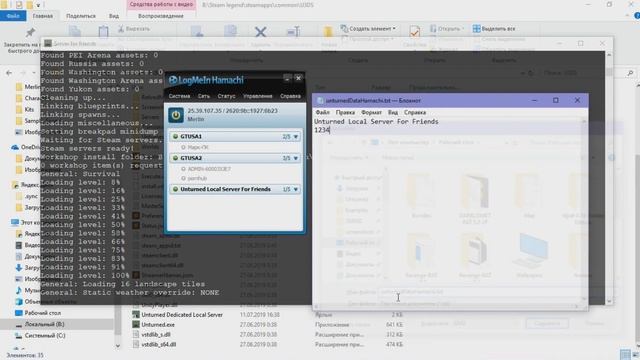Switch to the Воспроизведение ribbon tab
This screenshot has height=360, width=640.
click(161, 16)
